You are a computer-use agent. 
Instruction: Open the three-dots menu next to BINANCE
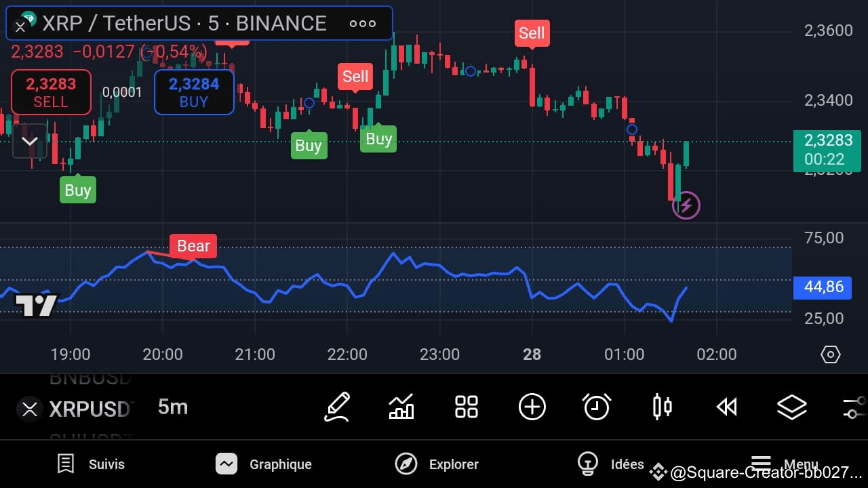(x=363, y=23)
